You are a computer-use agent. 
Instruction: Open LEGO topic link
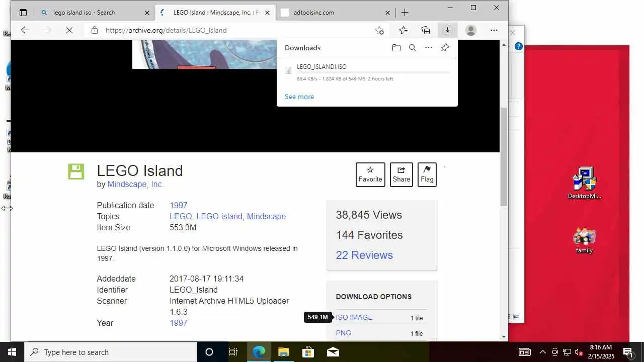pyautogui.click(x=181, y=217)
